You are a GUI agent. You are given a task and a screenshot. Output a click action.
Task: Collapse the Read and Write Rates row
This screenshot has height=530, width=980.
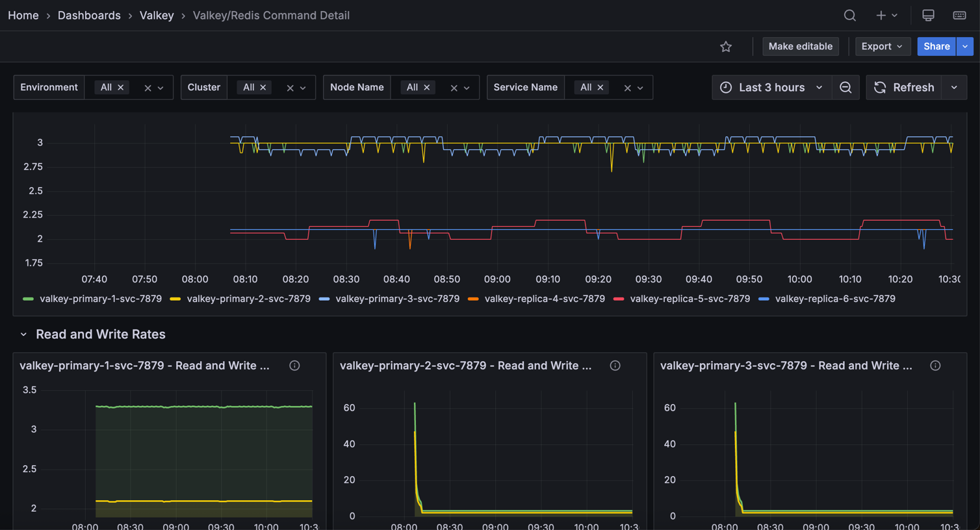click(x=23, y=334)
